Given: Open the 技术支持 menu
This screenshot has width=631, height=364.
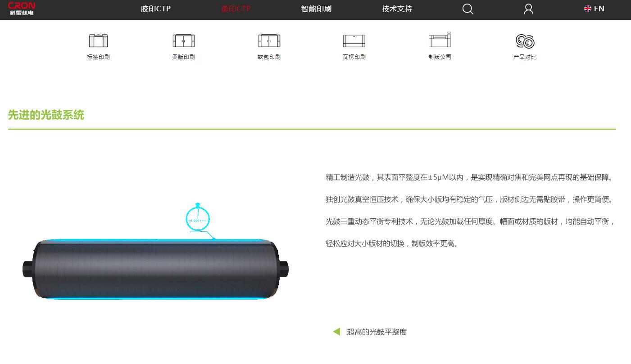Looking at the screenshot, I should tap(397, 9).
